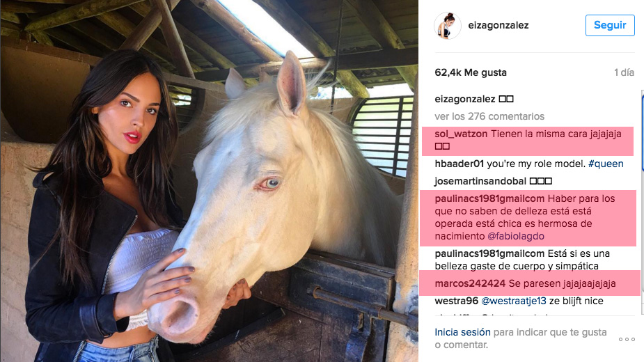Open paulinacs1981gmailcom profile in highlighted comment
This screenshot has width=644, height=362.
489,199
